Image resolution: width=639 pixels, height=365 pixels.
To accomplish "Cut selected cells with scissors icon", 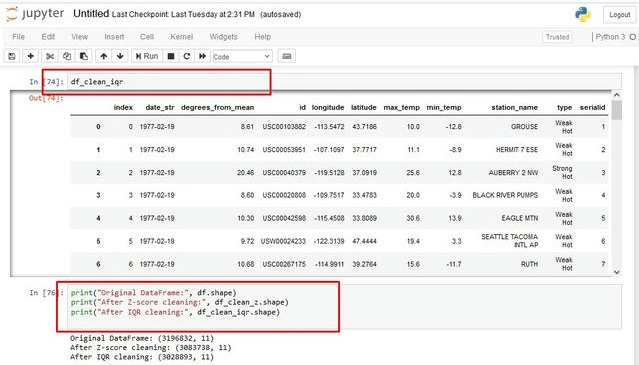I will tap(50, 56).
